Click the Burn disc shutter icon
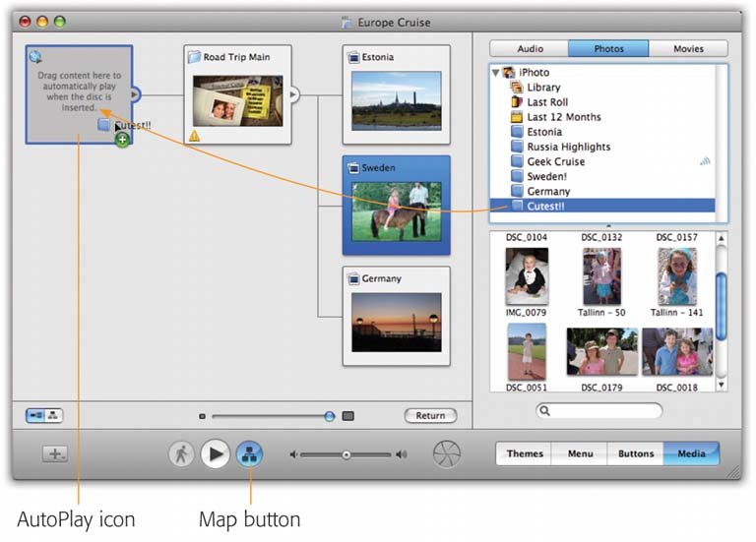This screenshot has width=756, height=542. 446,454
